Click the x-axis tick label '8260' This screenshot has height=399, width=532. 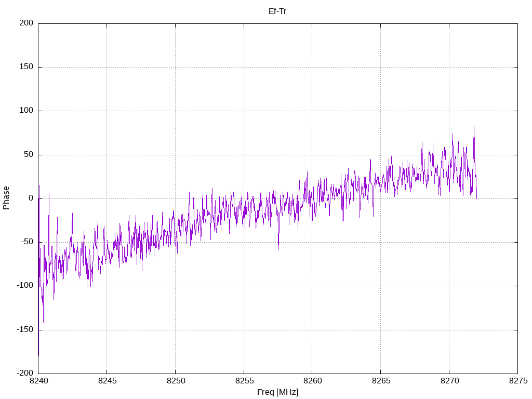312,381
